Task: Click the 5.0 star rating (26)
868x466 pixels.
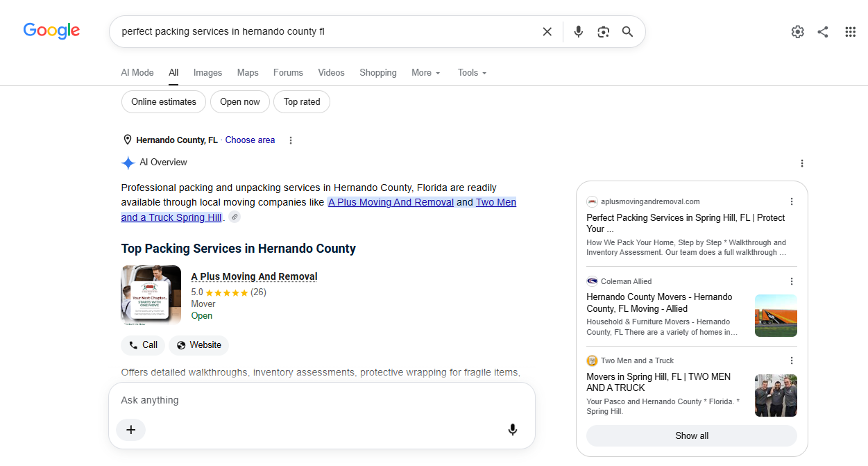Action: 228,292
